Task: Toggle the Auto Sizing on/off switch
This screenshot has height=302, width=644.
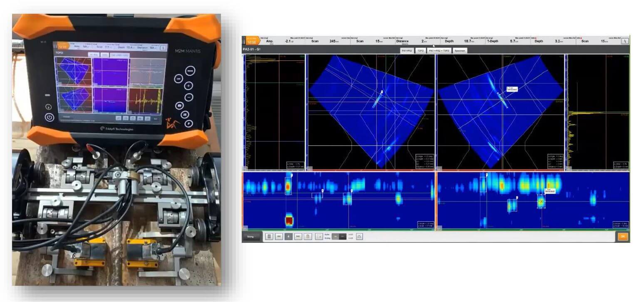Action: (339, 237)
